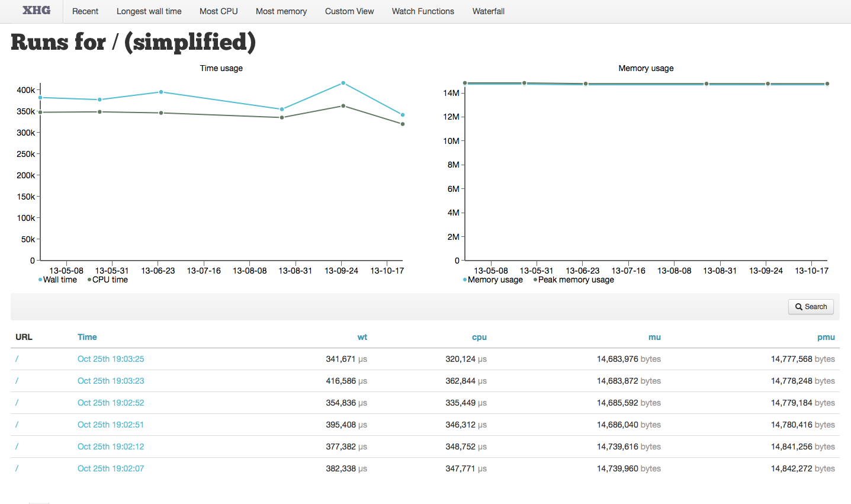Click cpu value 362,844 µs
This screenshot has height=504, width=851.
click(x=466, y=381)
